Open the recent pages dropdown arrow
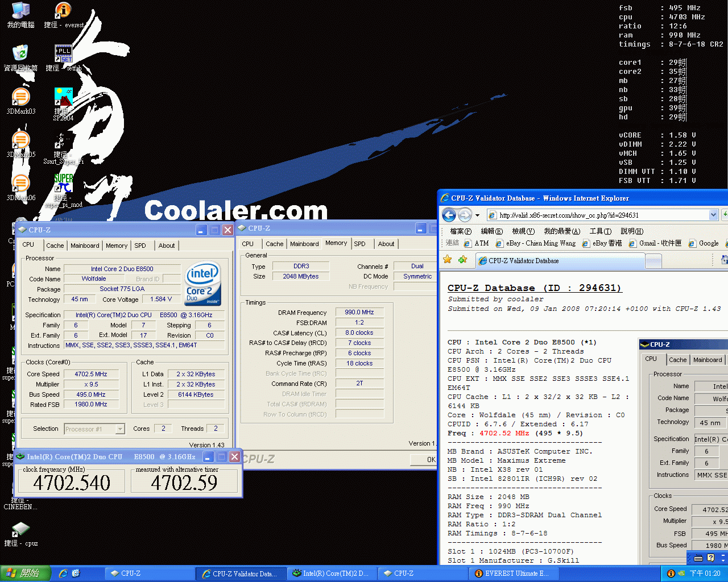728x582 pixels. [477, 215]
